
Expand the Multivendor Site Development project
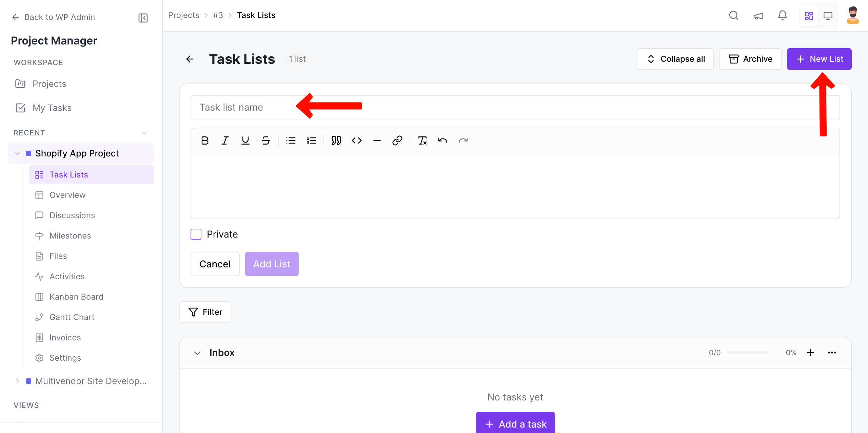pos(18,381)
